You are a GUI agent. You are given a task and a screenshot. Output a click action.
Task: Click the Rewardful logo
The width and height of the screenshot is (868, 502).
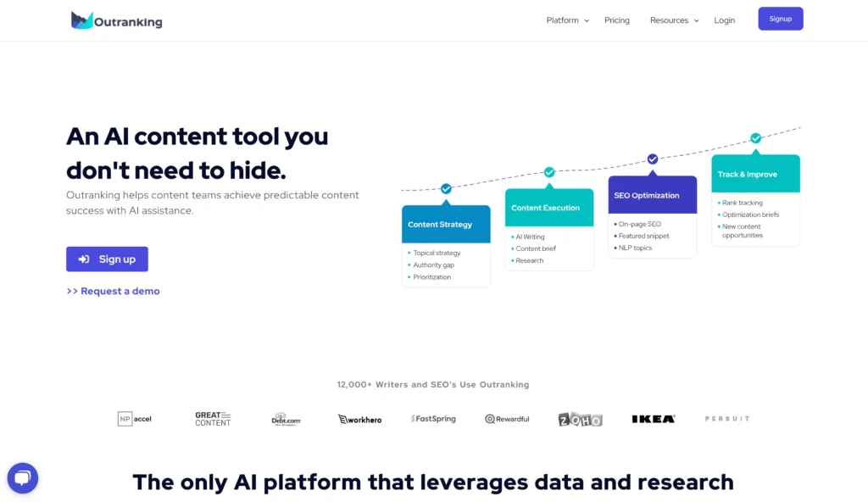click(507, 419)
